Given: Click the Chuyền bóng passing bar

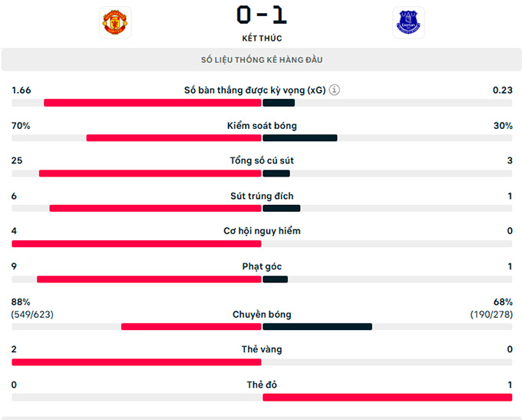Looking at the screenshot, I should click(x=262, y=326).
